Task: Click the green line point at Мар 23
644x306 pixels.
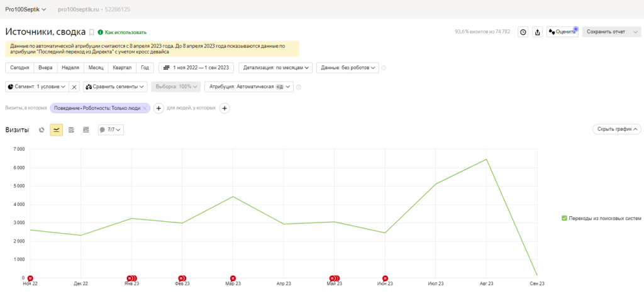Action: tap(233, 197)
